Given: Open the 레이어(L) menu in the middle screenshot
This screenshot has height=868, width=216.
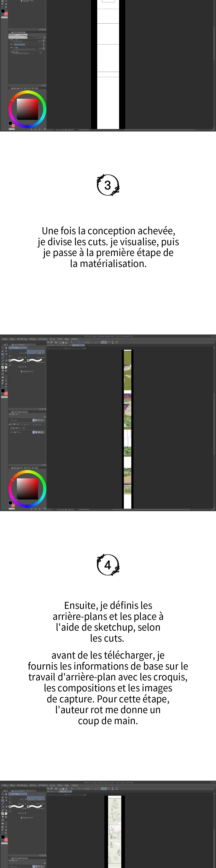Looking at the screenshot, I should (x=33, y=339).
